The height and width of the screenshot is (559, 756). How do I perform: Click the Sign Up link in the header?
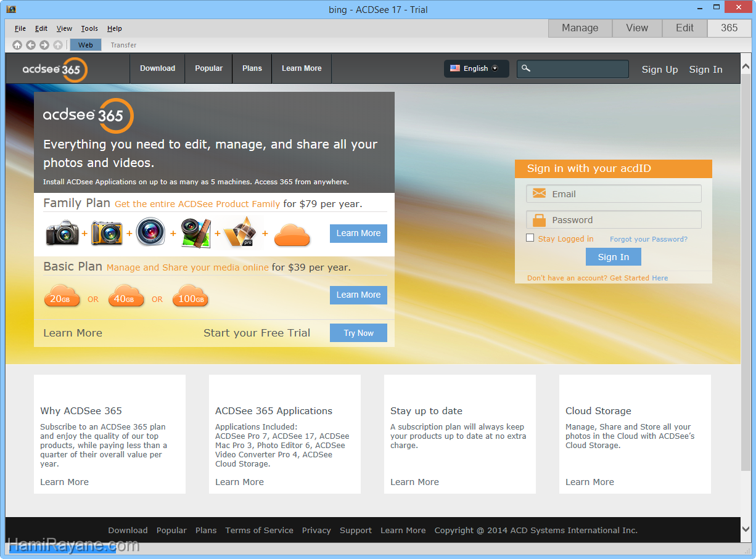click(x=660, y=70)
